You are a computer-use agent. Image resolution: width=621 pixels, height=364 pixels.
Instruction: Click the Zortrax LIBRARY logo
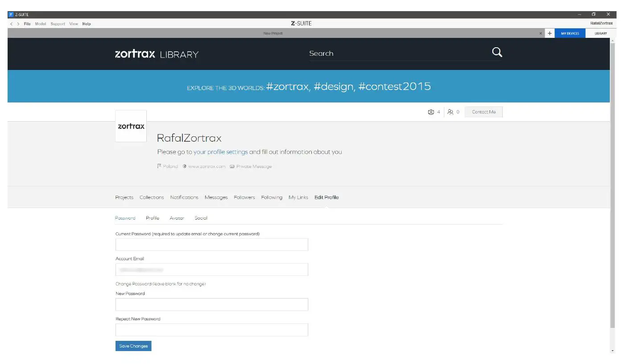pyautogui.click(x=157, y=54)
